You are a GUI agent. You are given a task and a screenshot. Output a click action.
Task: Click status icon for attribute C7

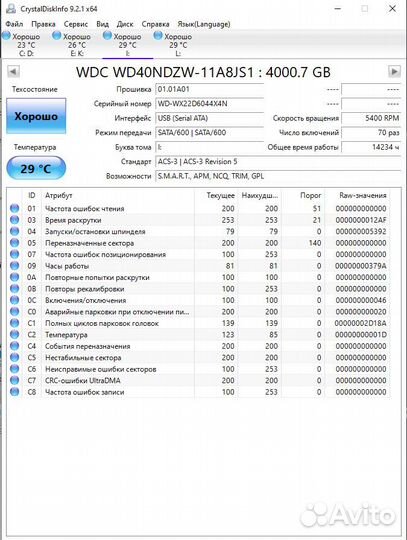pos(14,380)
